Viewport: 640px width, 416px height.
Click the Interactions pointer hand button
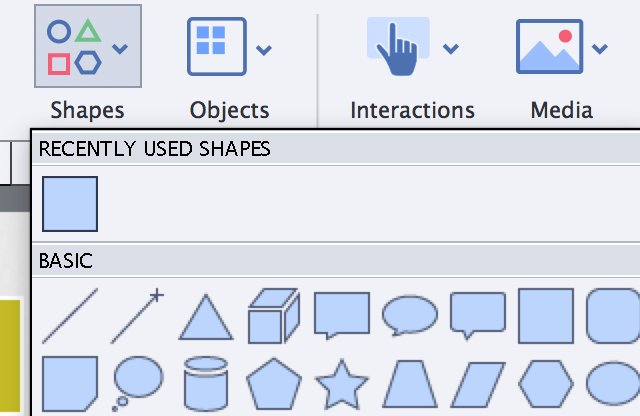[x=399, y=46]
